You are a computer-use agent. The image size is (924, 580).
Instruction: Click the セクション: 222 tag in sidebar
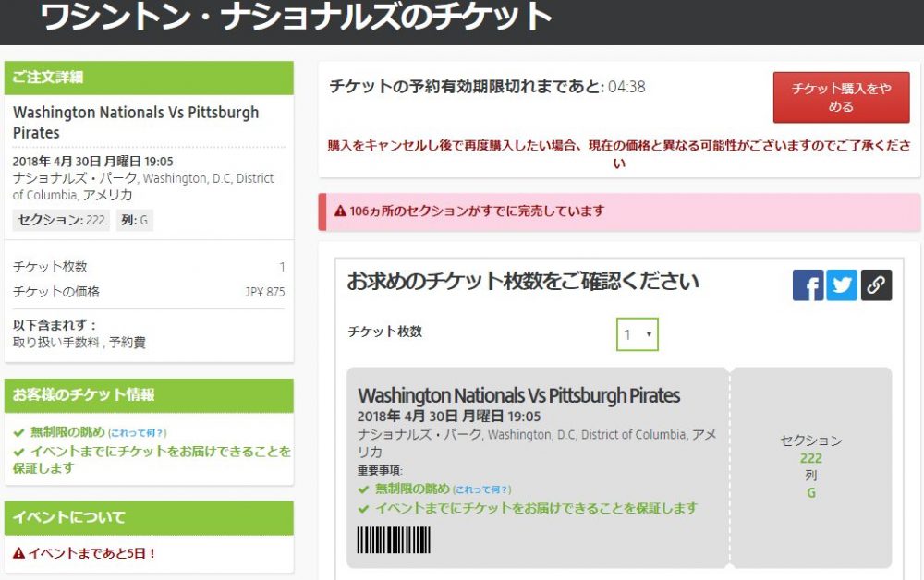[61, 220]
